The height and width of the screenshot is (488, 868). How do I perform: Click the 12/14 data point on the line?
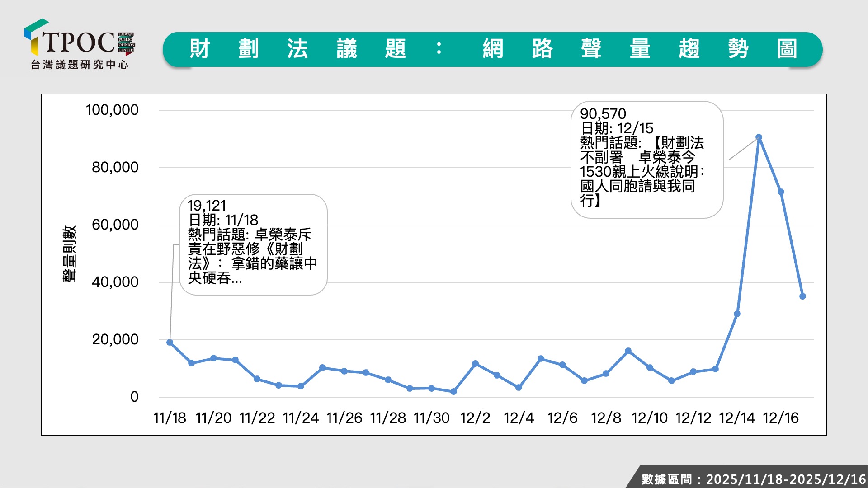[737, 314]
